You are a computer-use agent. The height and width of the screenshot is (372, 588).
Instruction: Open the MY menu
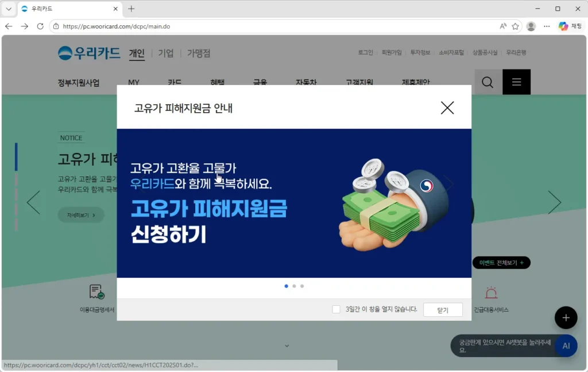133,82
